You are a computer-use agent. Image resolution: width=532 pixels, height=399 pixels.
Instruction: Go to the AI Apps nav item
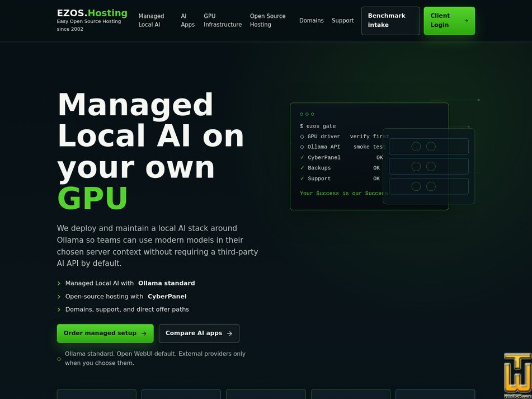click(187, 20)
